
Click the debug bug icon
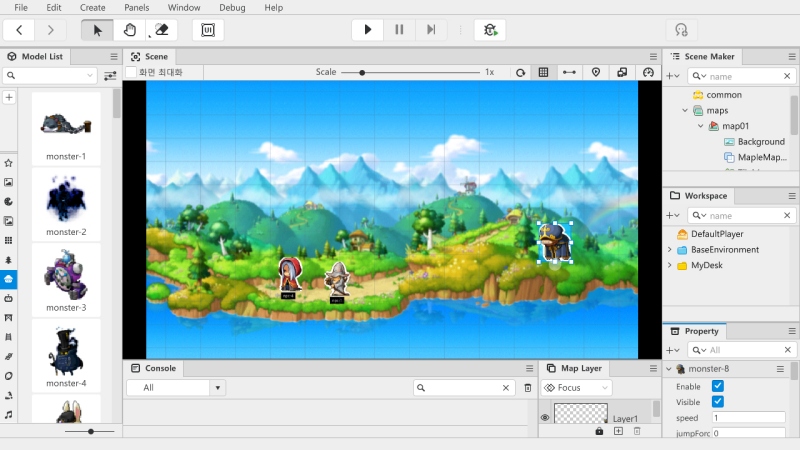coord(490,30)
